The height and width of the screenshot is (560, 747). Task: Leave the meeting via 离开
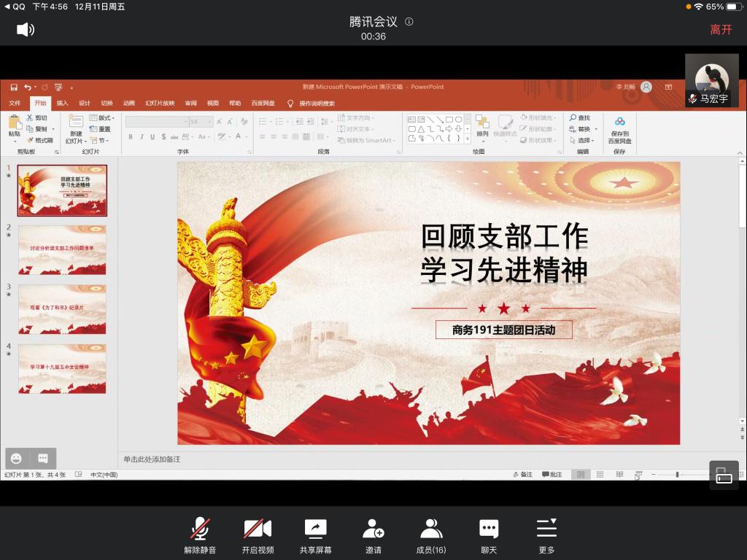(720, 29)
